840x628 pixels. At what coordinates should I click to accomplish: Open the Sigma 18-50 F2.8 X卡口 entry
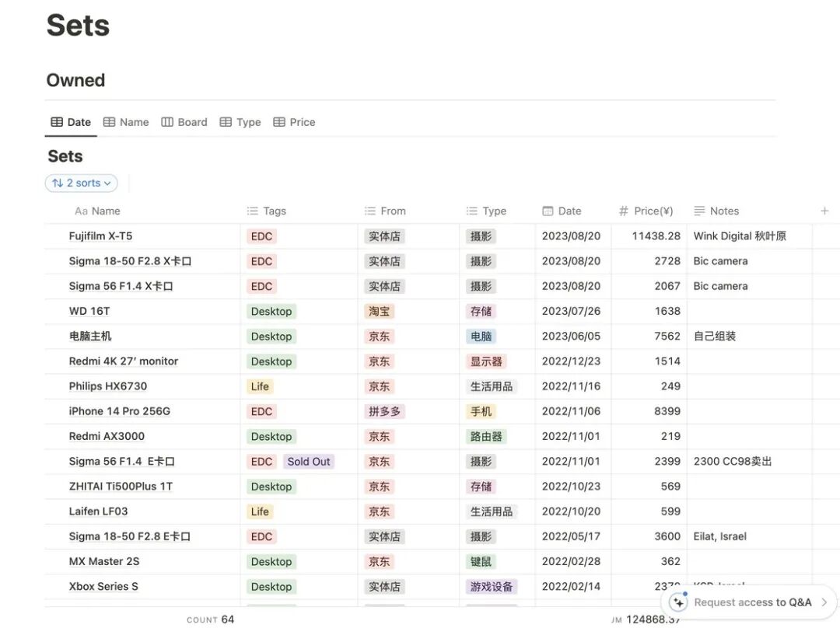(x=130, y=261)
